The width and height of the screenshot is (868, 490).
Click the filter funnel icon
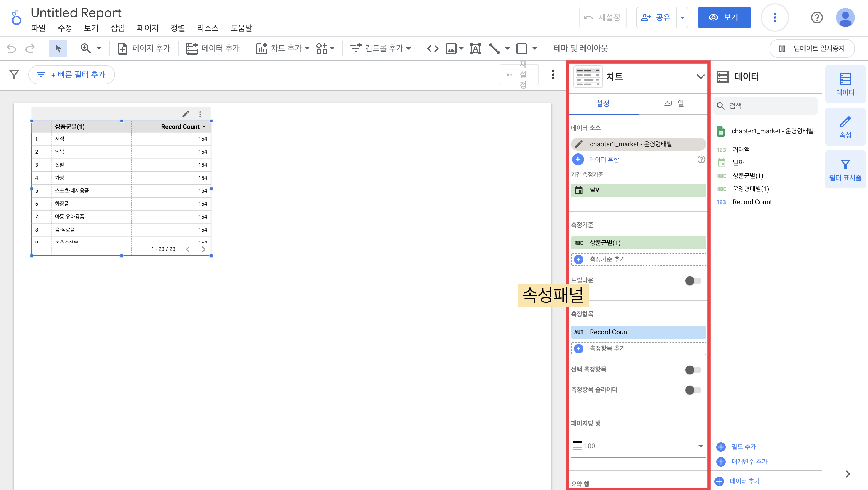click(14, 74)
